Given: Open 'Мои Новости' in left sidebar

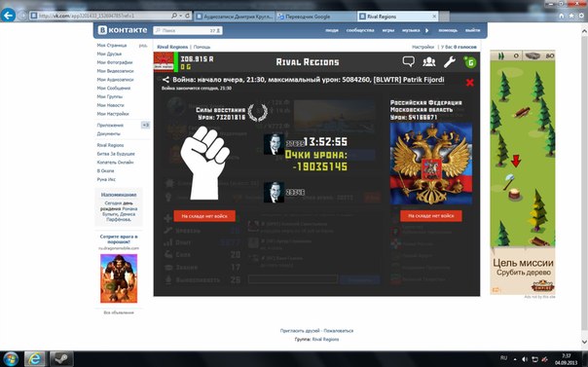Looking at the screenshot, I should tap(110, 106).
